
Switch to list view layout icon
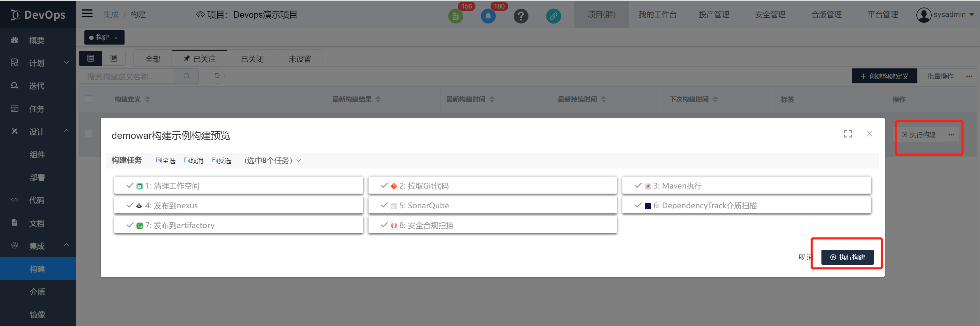[x=91, y=58]
